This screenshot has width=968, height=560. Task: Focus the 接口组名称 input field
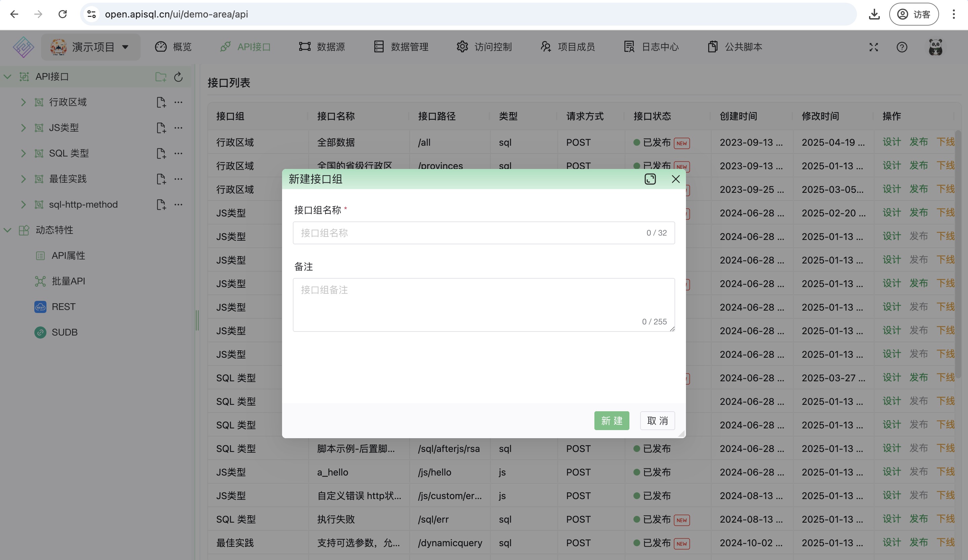[x=469, y=233]
